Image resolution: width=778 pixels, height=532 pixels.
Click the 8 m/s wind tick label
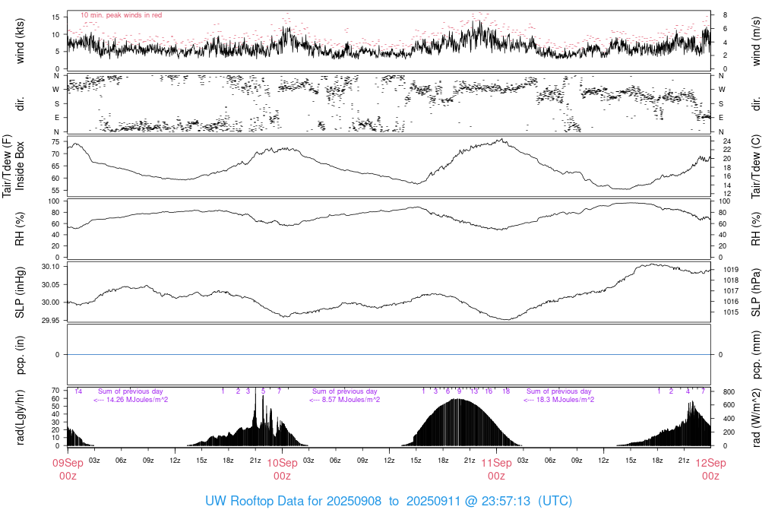pyautogui.click(x=725, y=15)
